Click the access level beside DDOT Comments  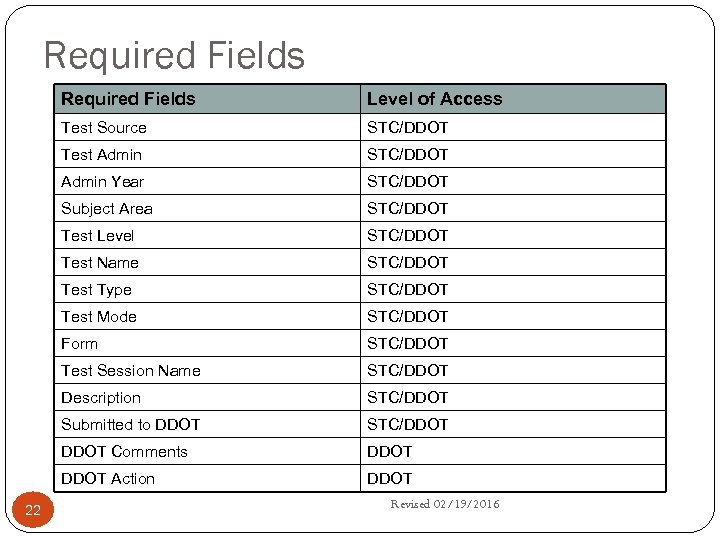pos(389,452)
